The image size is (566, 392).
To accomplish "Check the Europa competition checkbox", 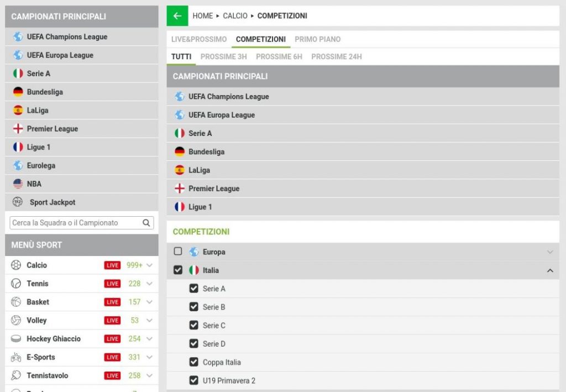I will click(x=178, y=251).
